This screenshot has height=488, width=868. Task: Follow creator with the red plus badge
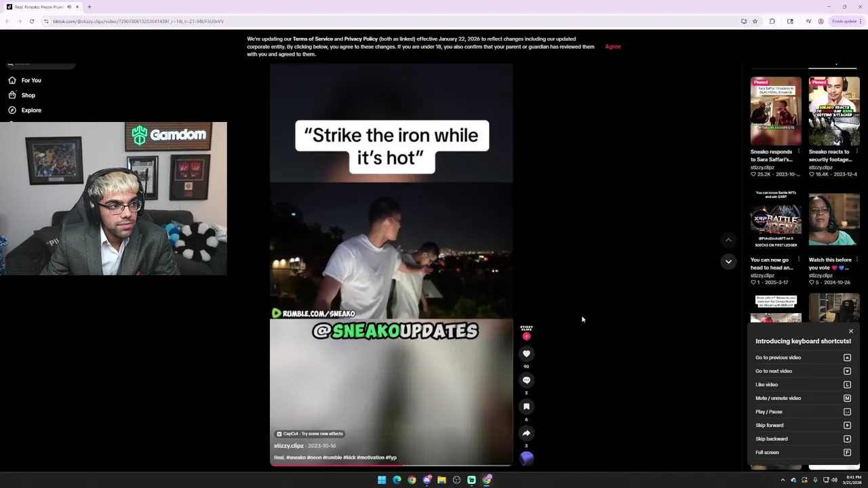(526, 336)
